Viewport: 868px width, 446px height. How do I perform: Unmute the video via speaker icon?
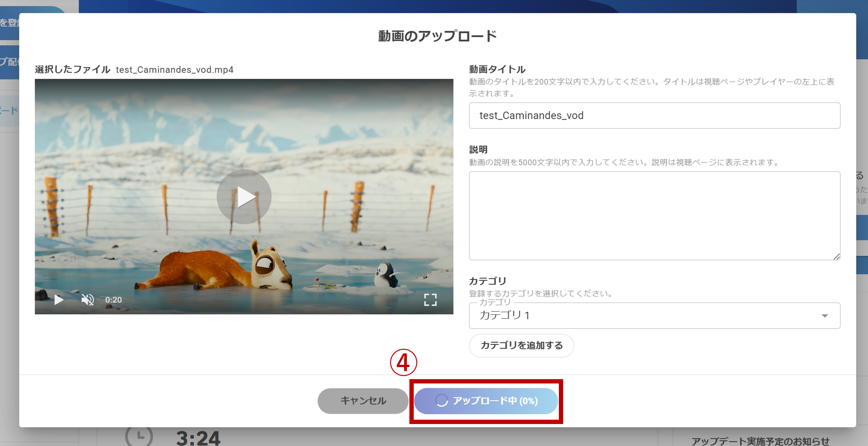pyautogui.click(x=88, y=299)
